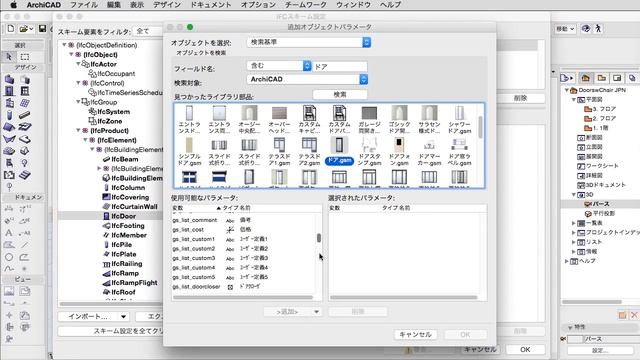Pick the シャワードア.gsm library part

tap(459, 120)
